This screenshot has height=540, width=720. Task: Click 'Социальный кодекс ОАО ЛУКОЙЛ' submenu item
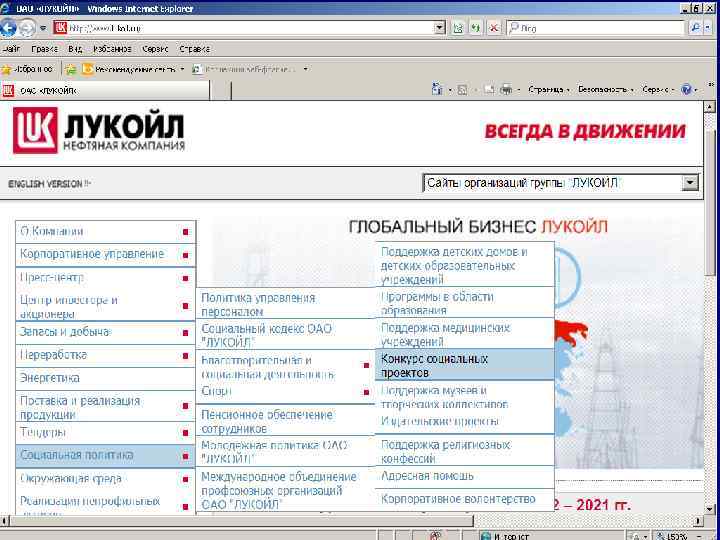[286, 335]
